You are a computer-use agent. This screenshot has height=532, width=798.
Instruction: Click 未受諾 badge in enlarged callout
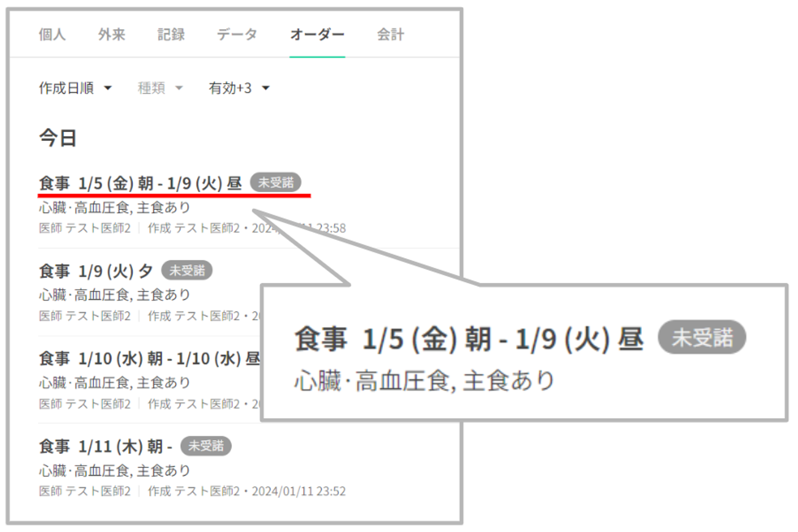coord(702,337)
